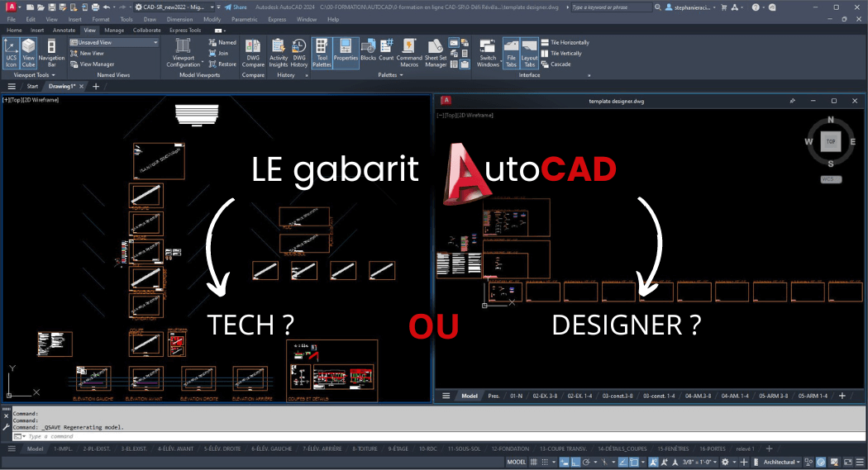
Task: Toggle the Tool Palettes button
Action: 322,53
